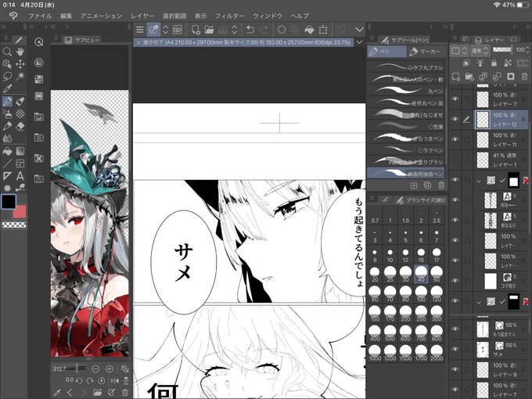This screenshot has width=532, height=399.
Task: Close the 潮汐の下 canvas tab
Action: (138, 42)
